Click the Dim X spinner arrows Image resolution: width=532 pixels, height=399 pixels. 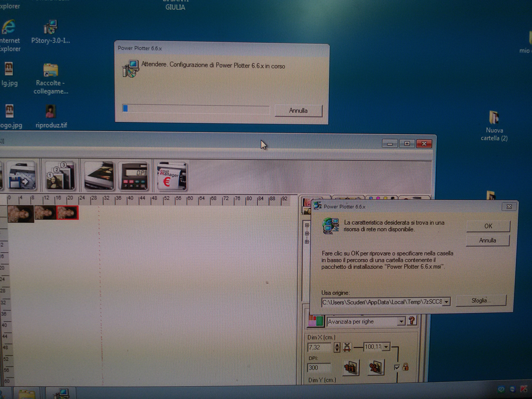coord(337,347)
